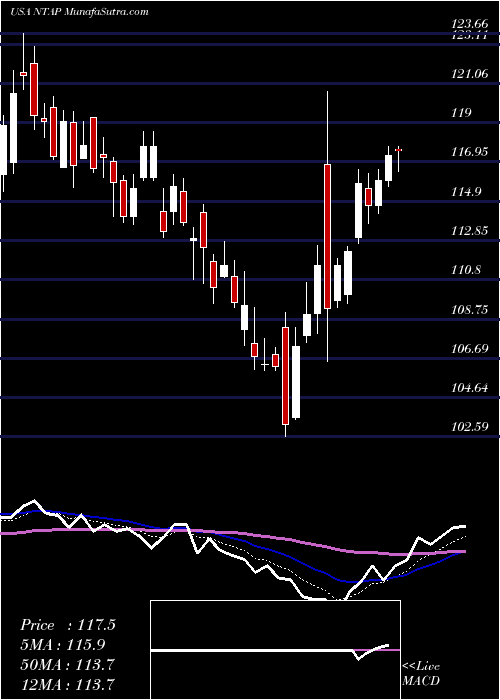The width and height of the screenshot is (500, 700).
Task: Click the 119 price axis label
Action: click(x=461, y=113)
